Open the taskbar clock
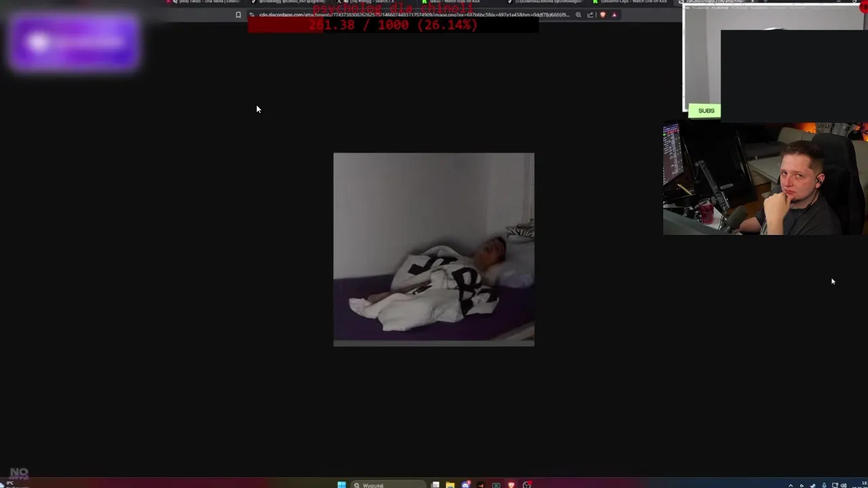 [859, 485]
